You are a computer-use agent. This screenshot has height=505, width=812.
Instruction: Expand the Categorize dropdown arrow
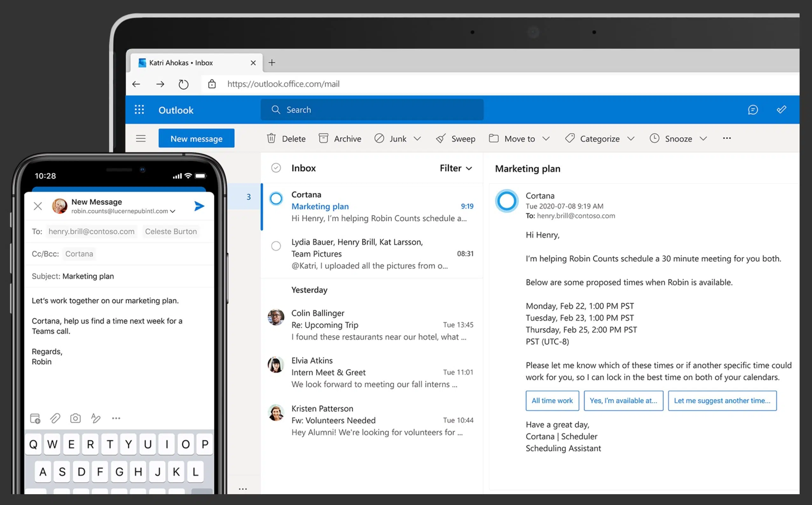pyautogui.click(x=631, y=138)
